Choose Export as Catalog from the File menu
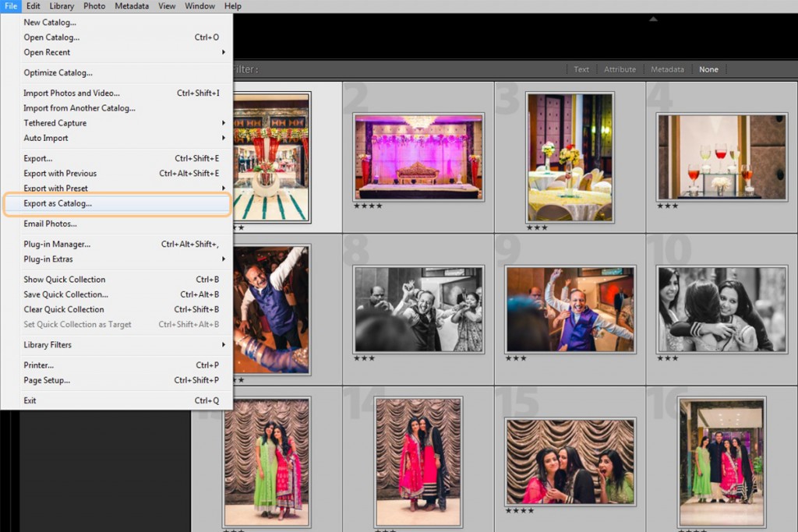Screen dimensions: 798x532 tap(58, 204)
